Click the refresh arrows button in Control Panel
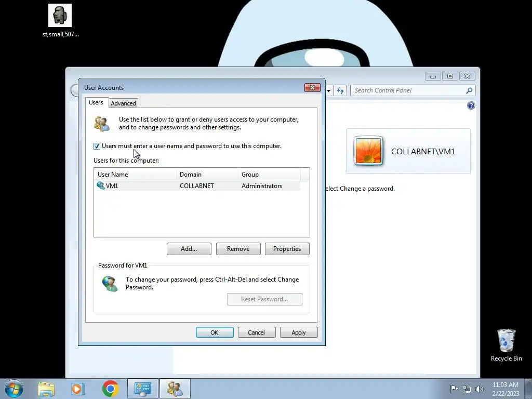This screenshot has height=399, width=532. click(340, 90)
